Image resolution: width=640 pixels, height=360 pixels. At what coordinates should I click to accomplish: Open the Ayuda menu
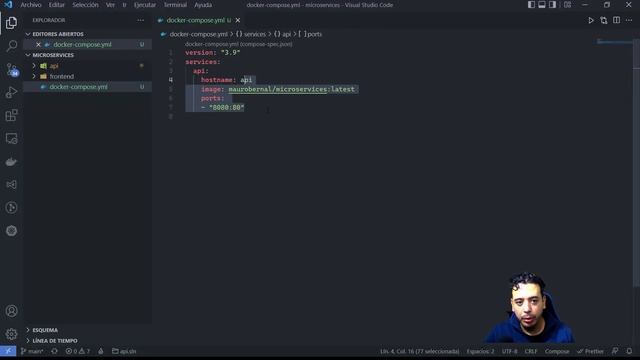[x=203, y=5]
